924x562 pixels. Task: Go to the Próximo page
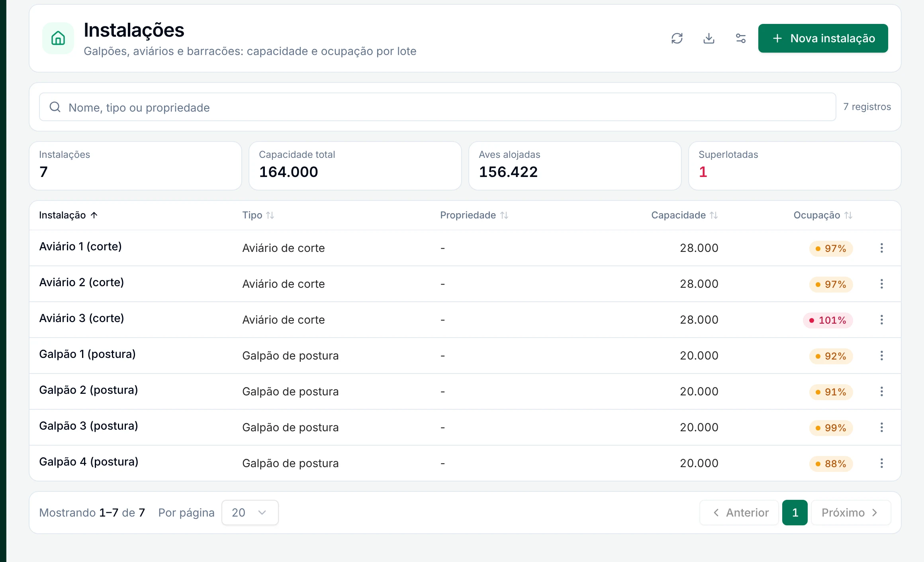pos(851,513)
